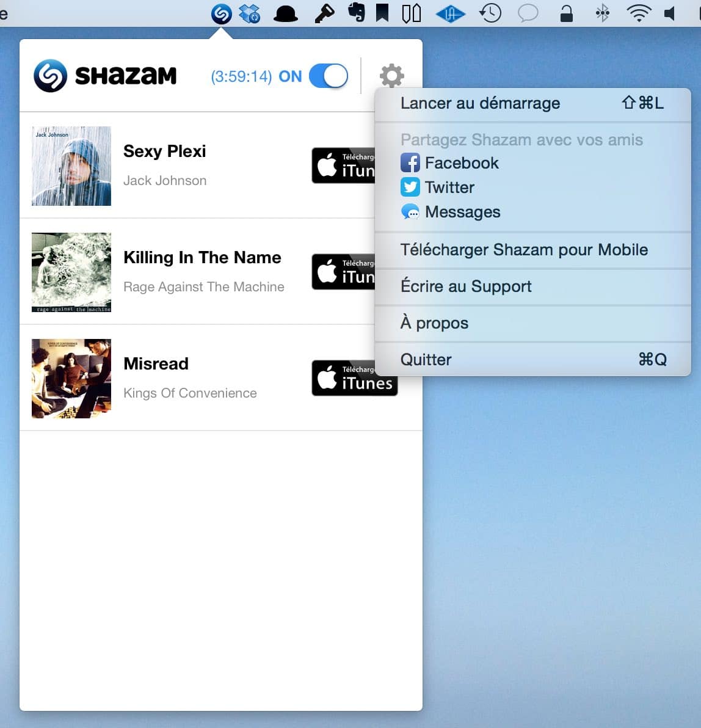The image size is (701, 728).
Task: Download Killing In The Name on iTunes
Action: [x=343, y=272]
